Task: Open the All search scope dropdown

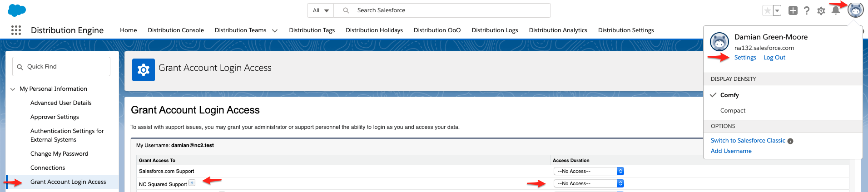Action: 321,10
